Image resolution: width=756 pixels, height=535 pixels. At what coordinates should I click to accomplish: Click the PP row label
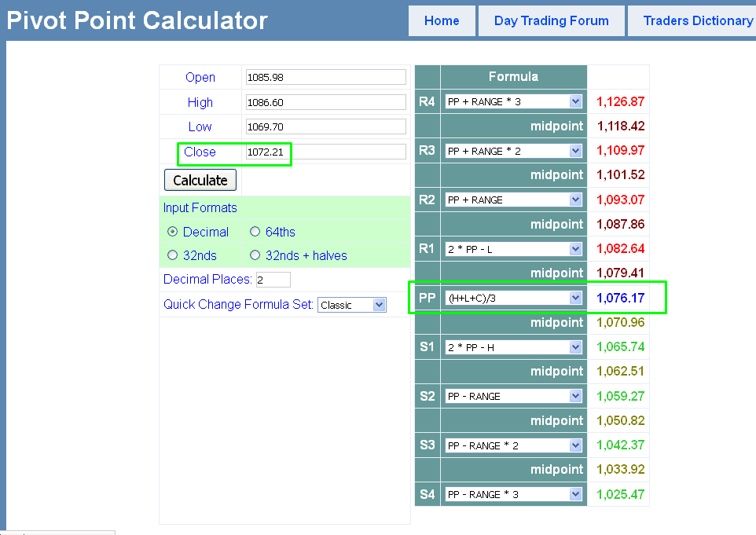428,298
